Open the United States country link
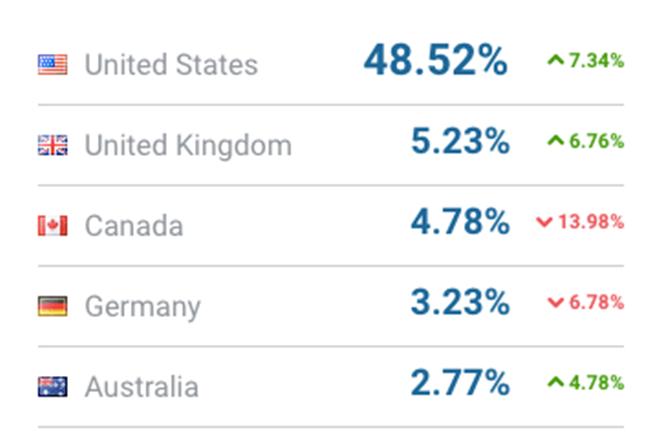This screenshot has width=650, height=432. click(x=171, y=65)
